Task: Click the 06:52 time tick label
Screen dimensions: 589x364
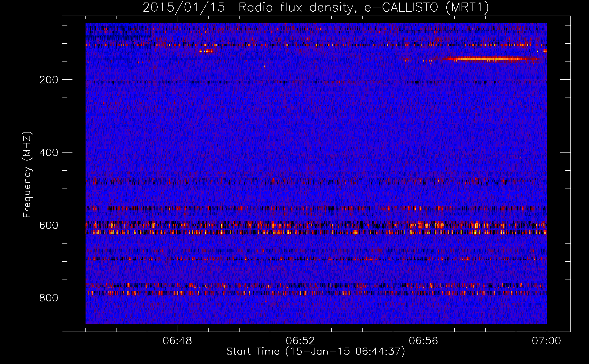Action: [300, 341]
